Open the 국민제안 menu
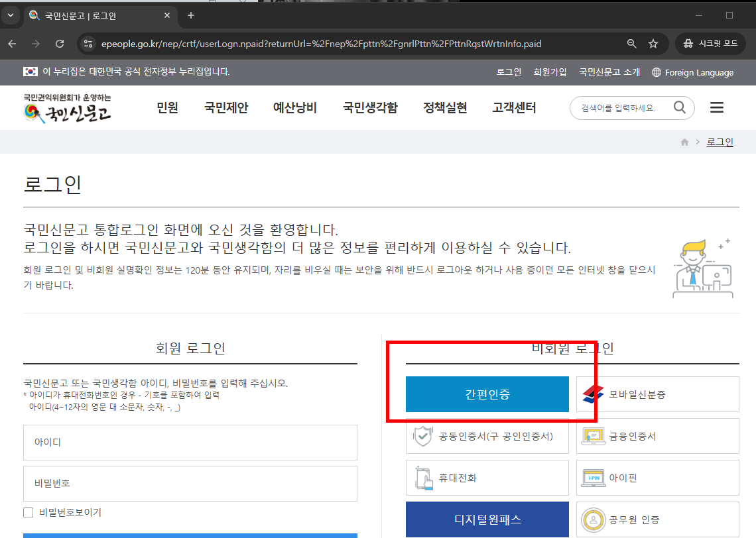This screenshot has width=756, height=538. pyautogui.click(x=225, y=107)
